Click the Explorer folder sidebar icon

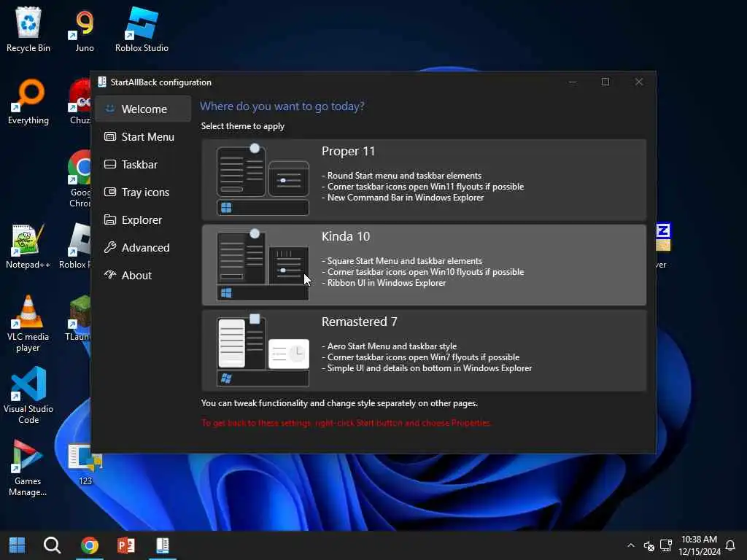(x=110, y=219)
